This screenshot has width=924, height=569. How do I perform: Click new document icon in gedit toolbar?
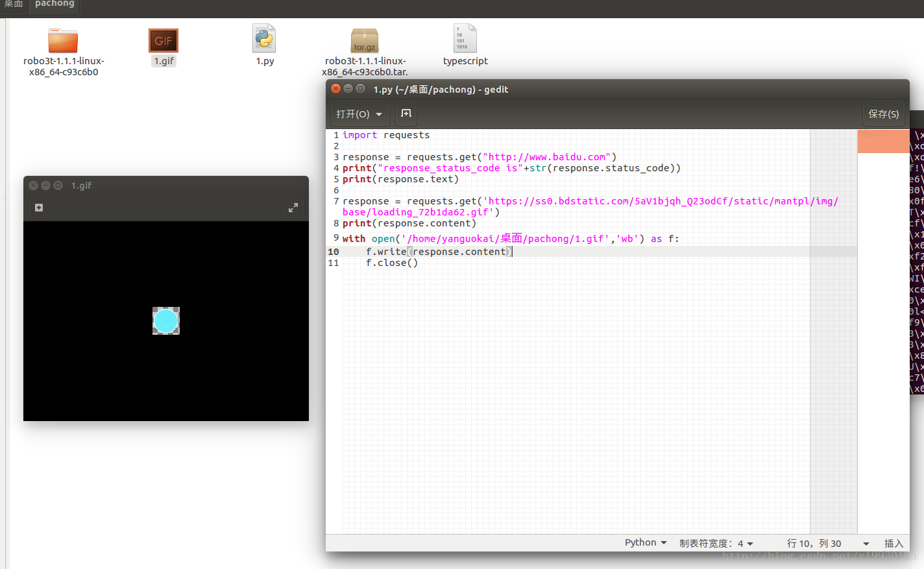(x=406, y=114)
